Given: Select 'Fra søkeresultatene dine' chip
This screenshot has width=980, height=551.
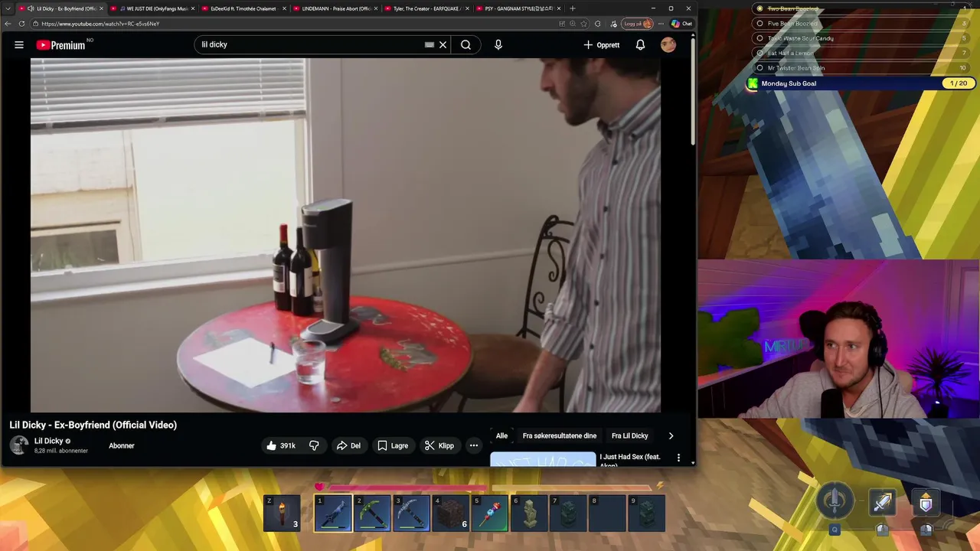Looking at the screenshot, I should pos(560,435).
